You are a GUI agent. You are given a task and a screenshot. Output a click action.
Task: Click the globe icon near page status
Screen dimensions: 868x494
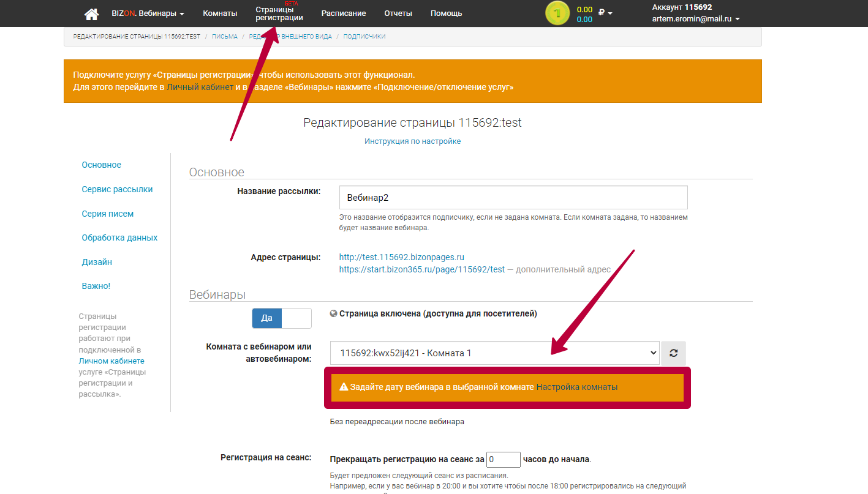tap(333, 313)
